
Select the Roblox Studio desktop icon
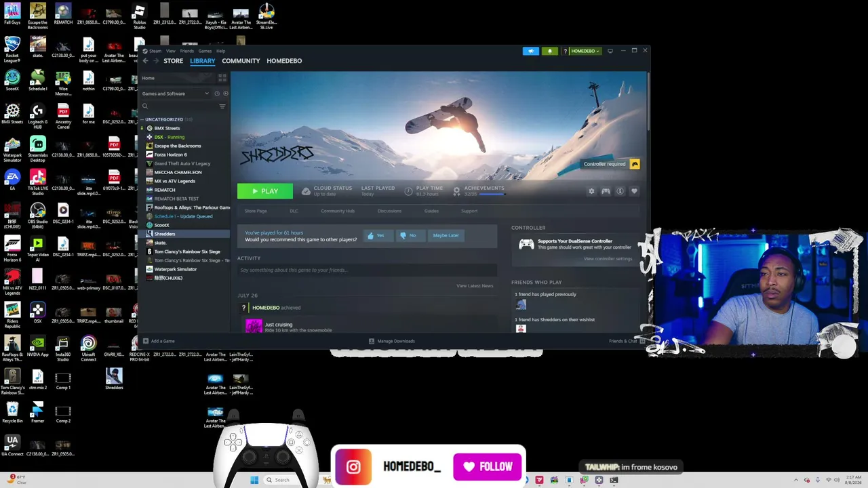[x=139, y=17]
